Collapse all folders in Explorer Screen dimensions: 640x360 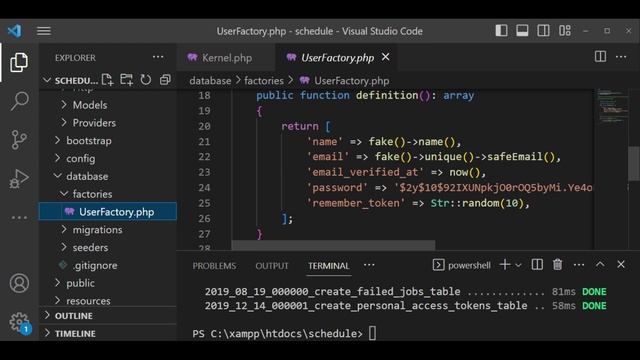pyautogui.click(x=165, y=80)
